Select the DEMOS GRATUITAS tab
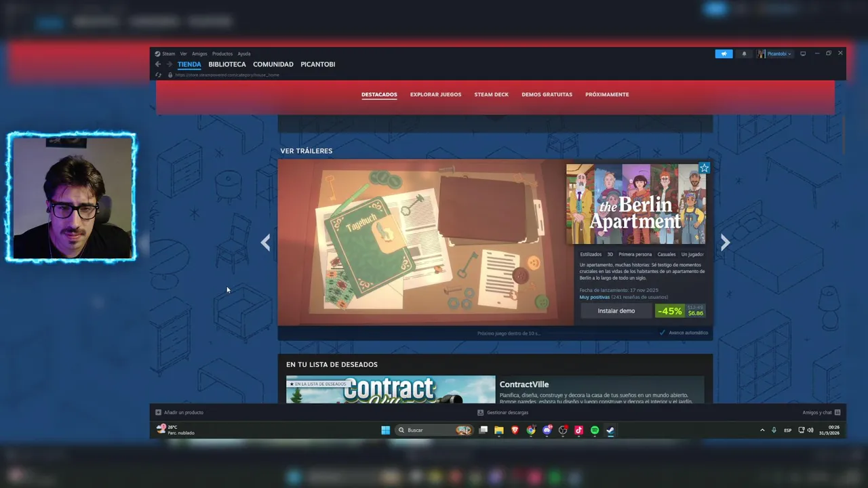Image resolution: width=868 pixels, height=488 pixels. pos(547,94)
